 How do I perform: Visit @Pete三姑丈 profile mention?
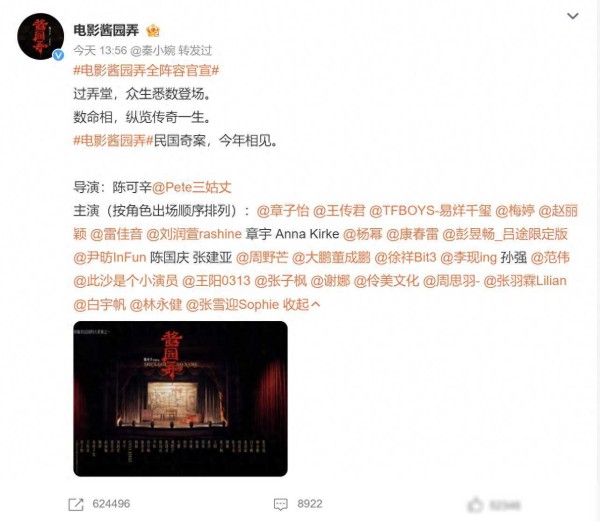[x=192, y=187]
